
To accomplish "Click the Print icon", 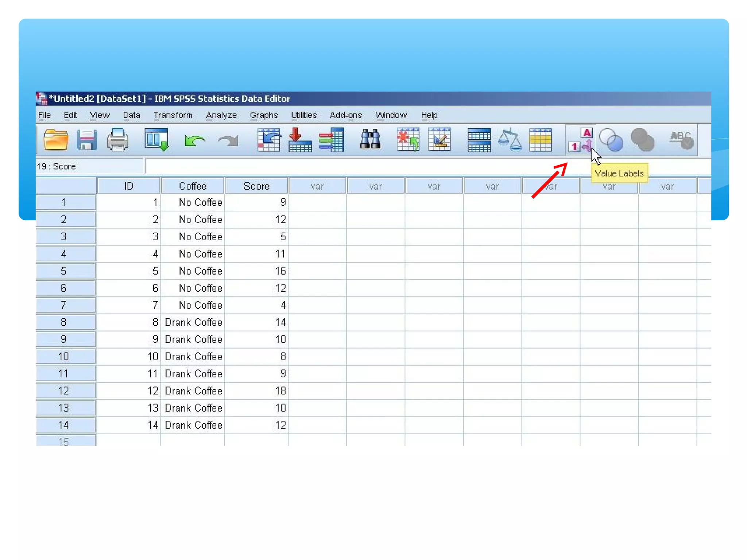I will [x=117, y=140].
